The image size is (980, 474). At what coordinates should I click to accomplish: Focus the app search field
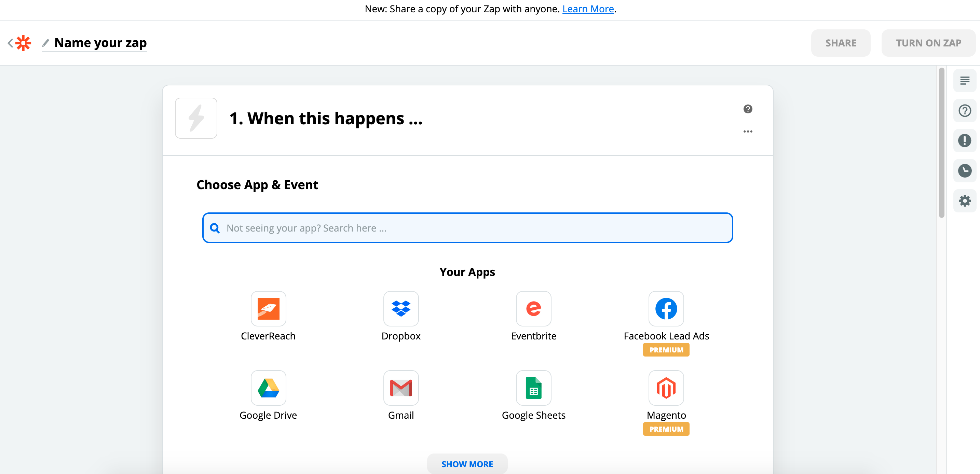[x=467, y=228]
